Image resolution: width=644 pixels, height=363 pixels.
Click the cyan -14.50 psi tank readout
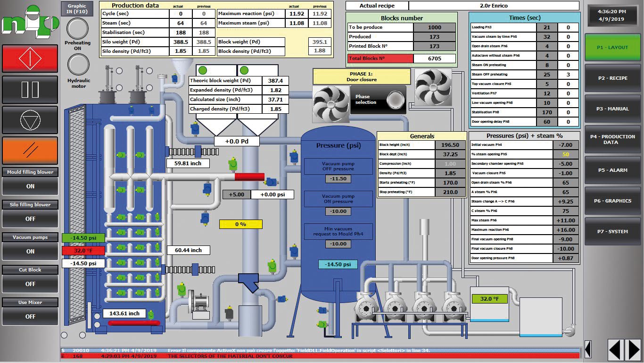(338, 264)
